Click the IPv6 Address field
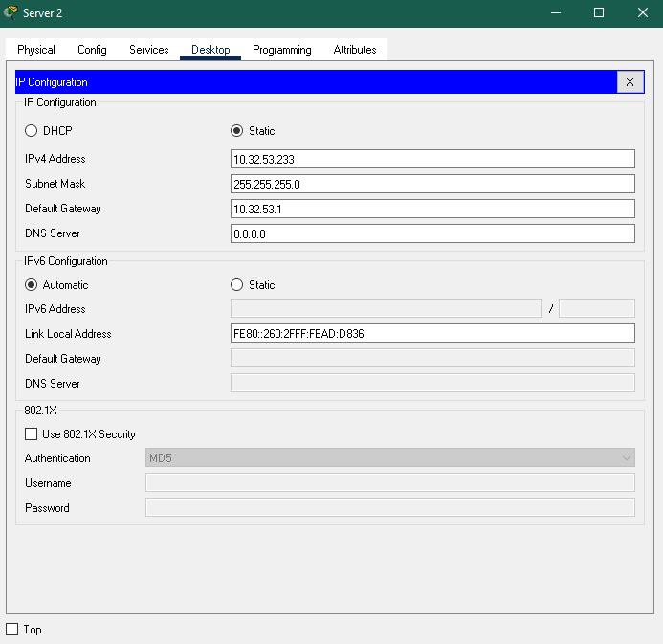The image size is (663, 644). pyautogui.click(x=387, y=308)
